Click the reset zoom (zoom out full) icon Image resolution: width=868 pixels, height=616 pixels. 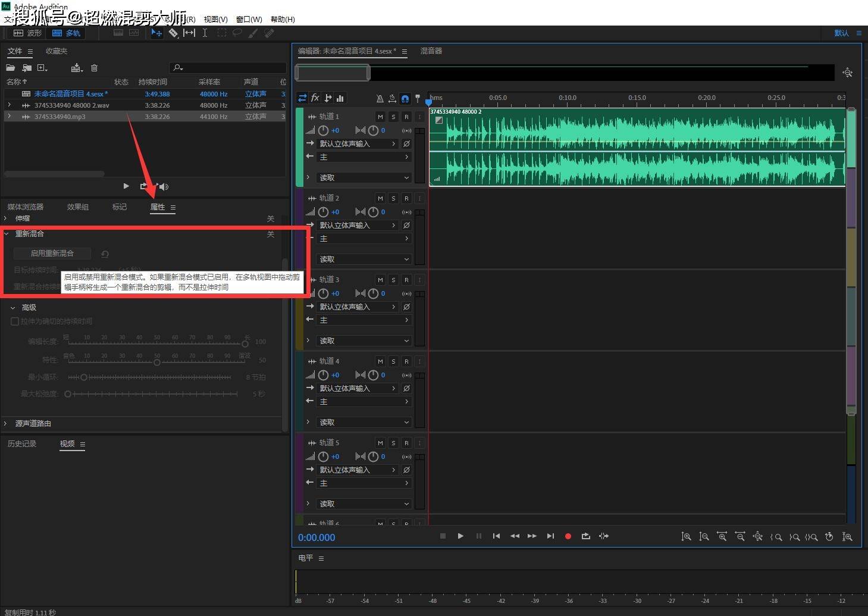point(757,537)
